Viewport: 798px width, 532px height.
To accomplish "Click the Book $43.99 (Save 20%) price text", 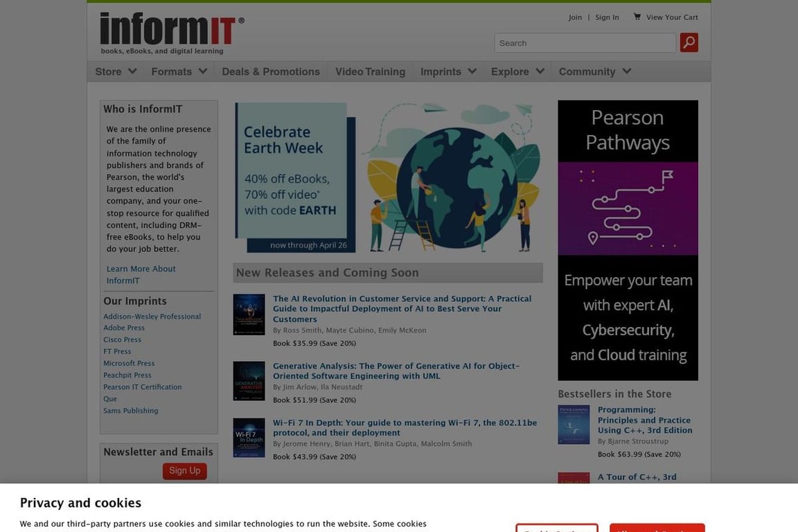I will [x=314, y=456].
